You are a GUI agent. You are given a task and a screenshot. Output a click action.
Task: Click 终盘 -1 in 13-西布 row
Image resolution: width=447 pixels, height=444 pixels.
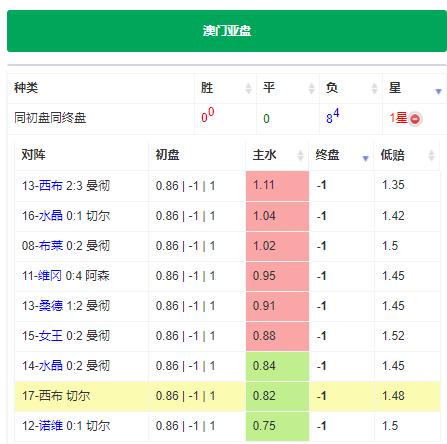(321, 185)
